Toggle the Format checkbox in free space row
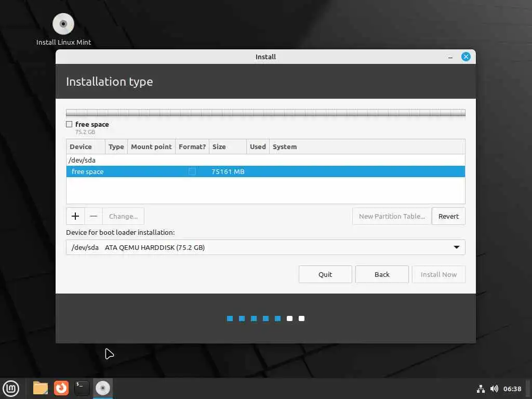 [192, 171]
